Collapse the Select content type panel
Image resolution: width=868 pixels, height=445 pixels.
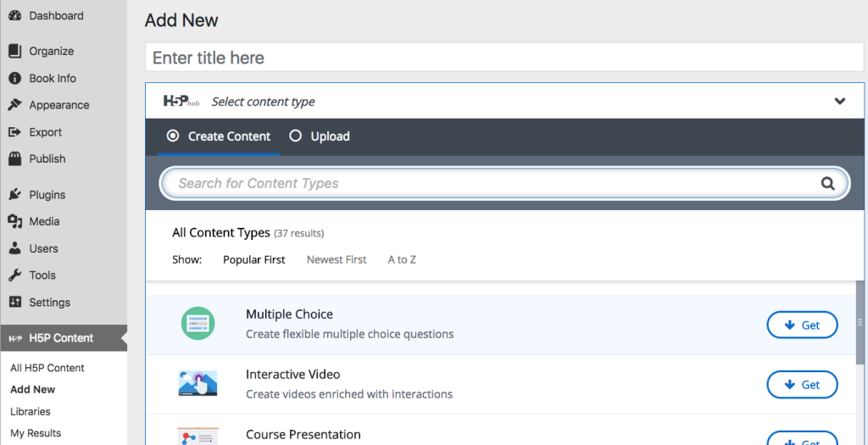point(840,101)
